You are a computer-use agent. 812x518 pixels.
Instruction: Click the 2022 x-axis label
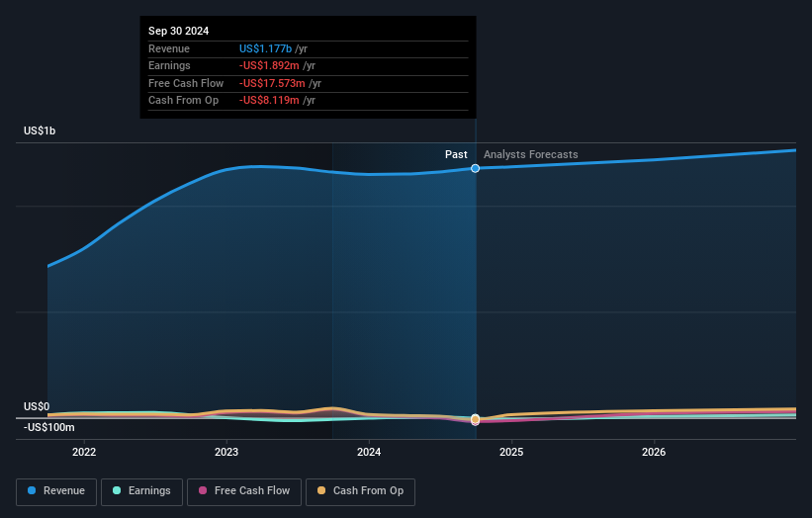tap(84, 452)
